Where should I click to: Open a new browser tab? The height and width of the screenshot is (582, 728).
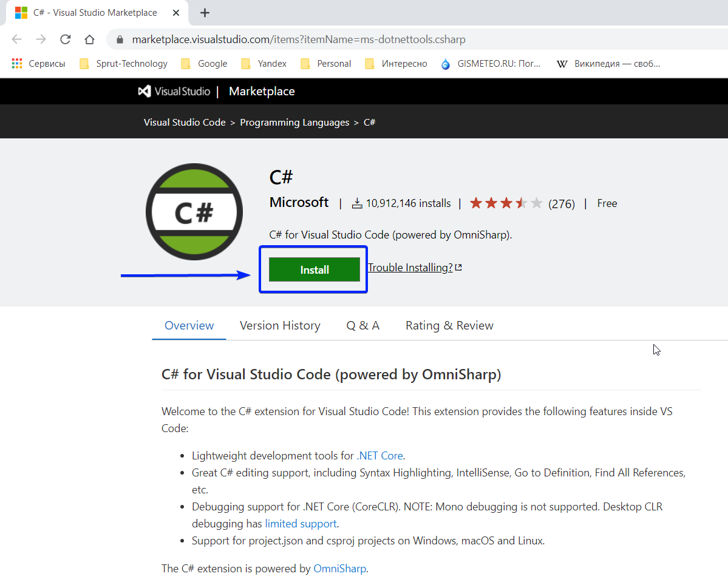click(x=205, y=12)
